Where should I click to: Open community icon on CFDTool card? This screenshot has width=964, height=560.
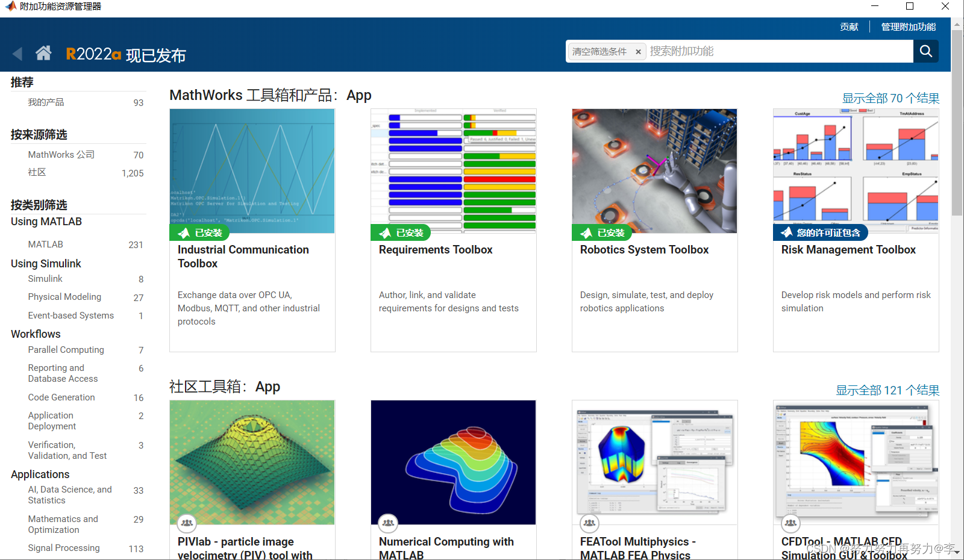click(x=791, y=523)
